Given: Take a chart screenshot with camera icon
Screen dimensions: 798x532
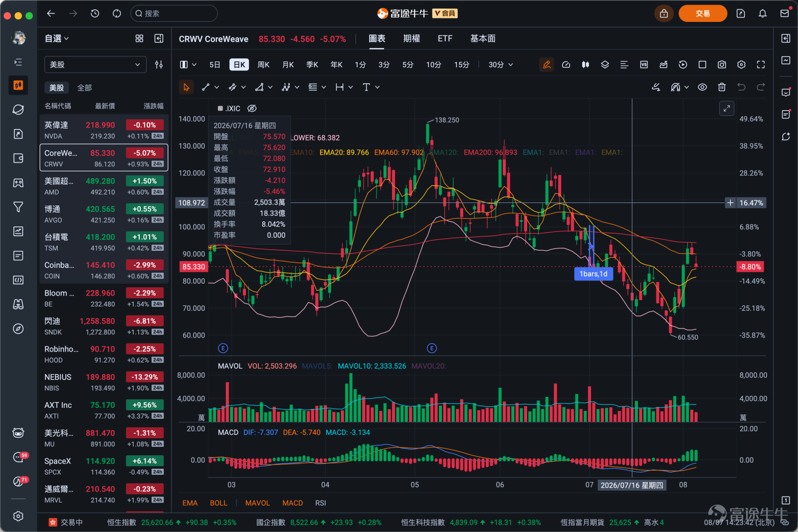Looking at the screenshot, I should (722, 65).
